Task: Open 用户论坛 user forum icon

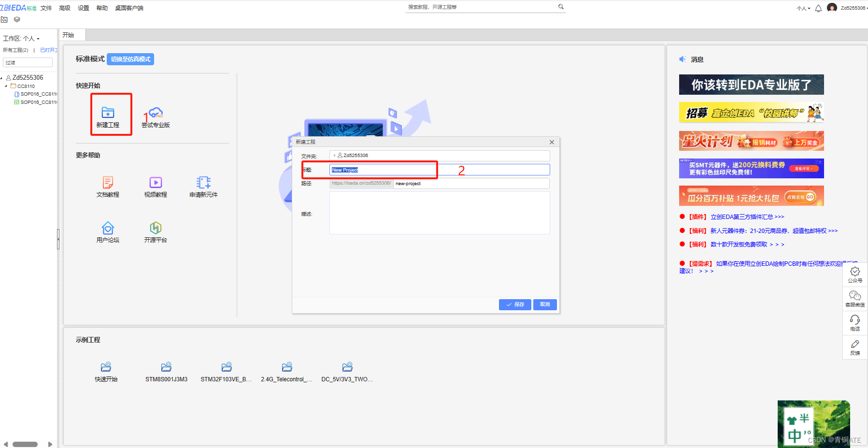Action: [108, 228]
